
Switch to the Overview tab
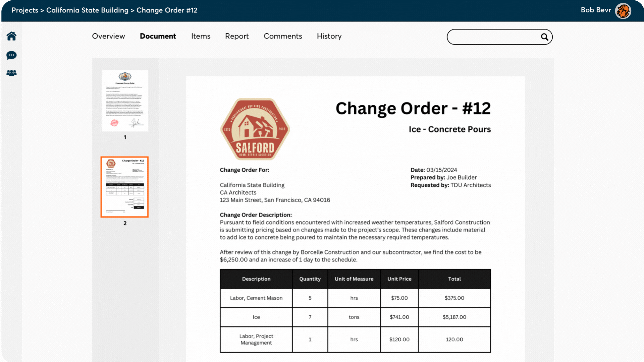tap(108, 36)
